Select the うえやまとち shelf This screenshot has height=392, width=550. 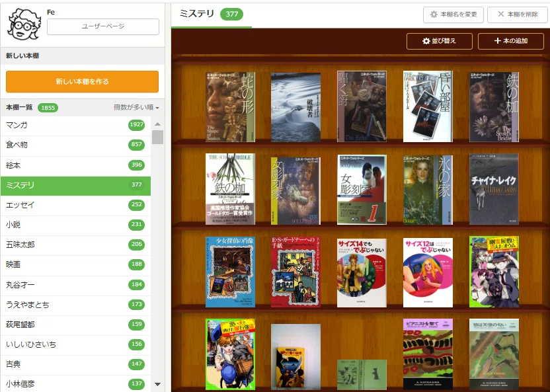76,305
